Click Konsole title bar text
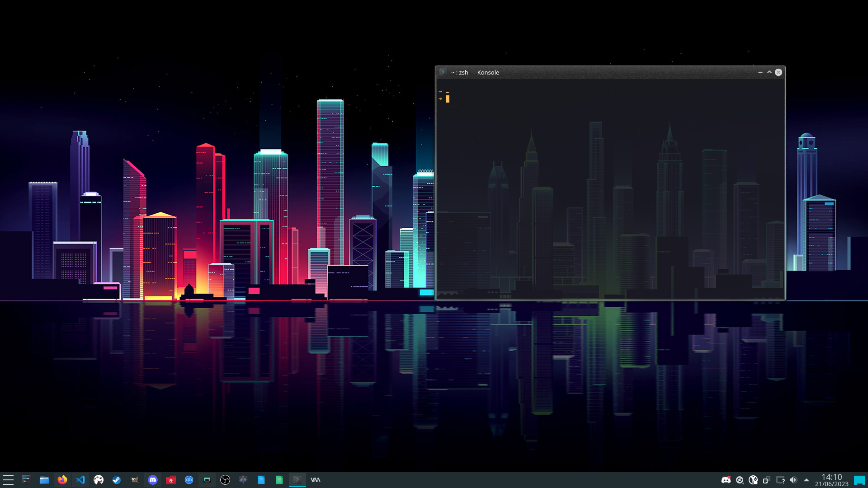Image resolution: width=868 pixels, height=488 pixels. (x=475, y=72)
